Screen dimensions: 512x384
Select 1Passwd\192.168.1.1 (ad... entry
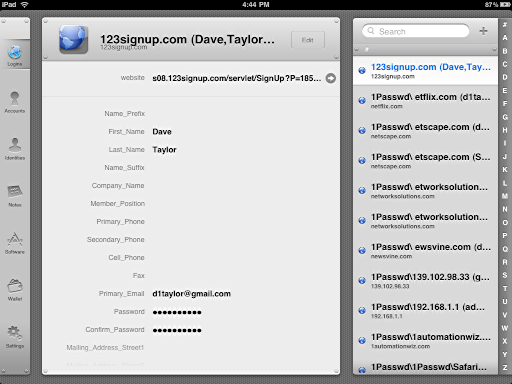[x=425, y=311]
